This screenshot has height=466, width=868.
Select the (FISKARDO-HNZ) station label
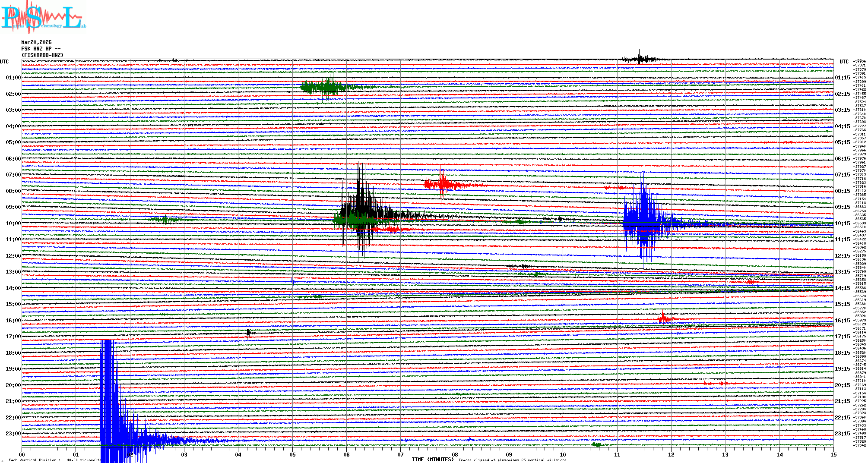tap(42, 55)
